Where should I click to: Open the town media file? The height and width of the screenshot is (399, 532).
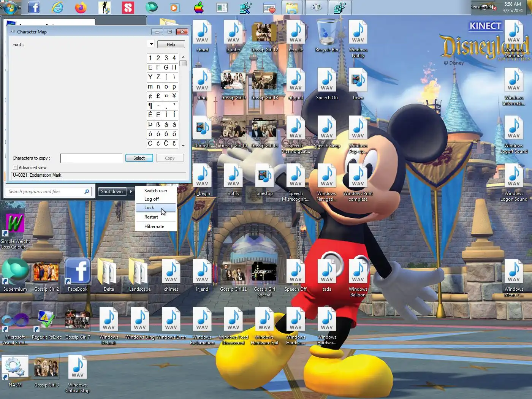358,84
